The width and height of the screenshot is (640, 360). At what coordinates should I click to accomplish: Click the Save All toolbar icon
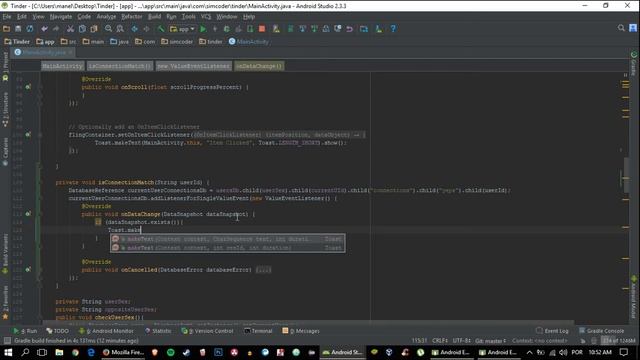point(18,29)
